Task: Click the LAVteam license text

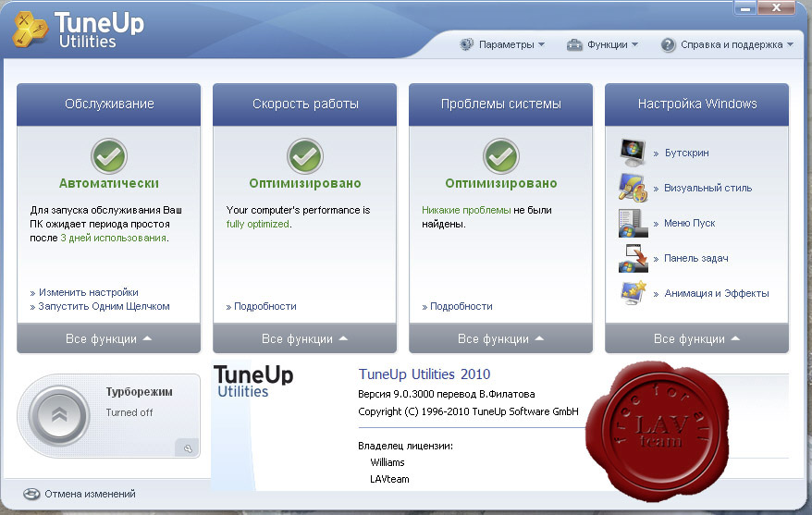Action: pos(389,479)
